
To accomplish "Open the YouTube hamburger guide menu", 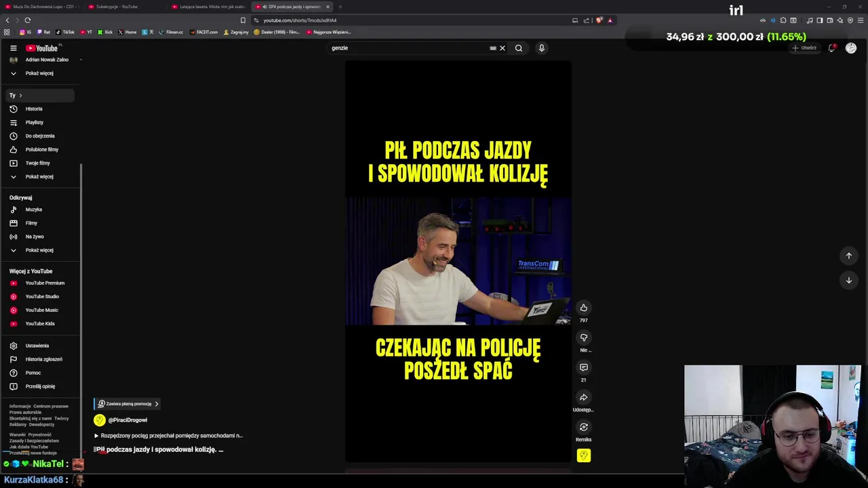I will click(13, 48).
